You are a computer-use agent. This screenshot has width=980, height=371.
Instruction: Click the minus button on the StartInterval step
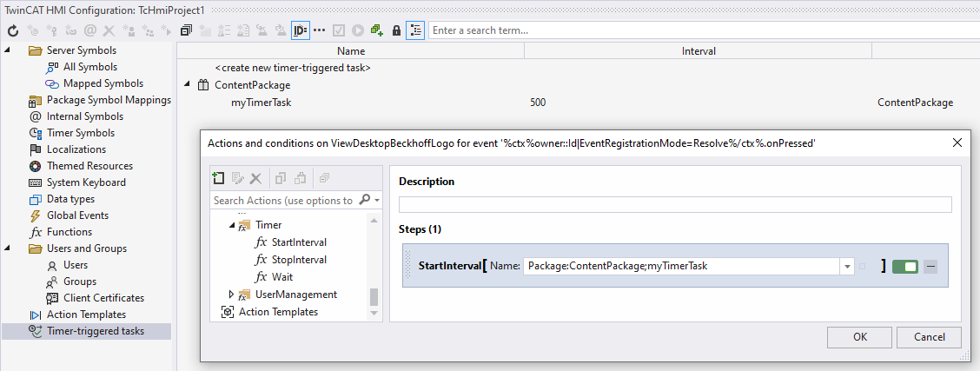pyautogui.click(x=930, y=266)
